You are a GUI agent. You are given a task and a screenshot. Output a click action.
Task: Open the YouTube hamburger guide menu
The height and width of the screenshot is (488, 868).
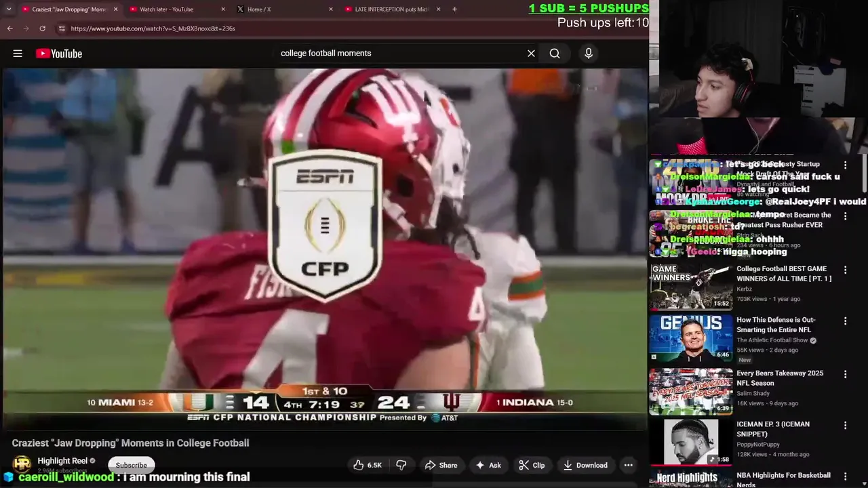(x=18, y=54)
